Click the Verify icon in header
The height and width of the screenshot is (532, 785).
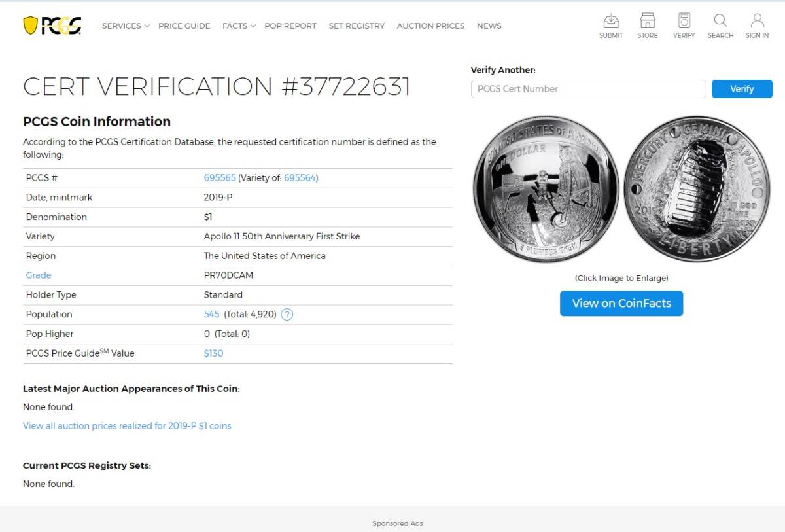pos(684,26)
